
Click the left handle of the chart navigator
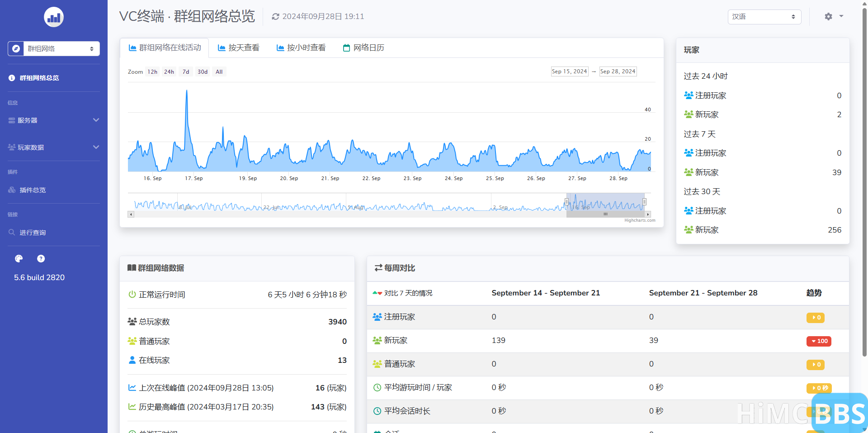pyautogui.click(x=566, y=202)
